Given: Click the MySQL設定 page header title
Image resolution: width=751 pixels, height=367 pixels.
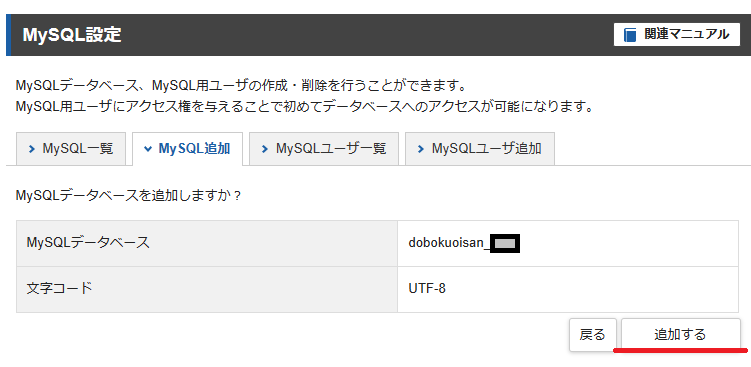Looking at the screenshot, I should point(72,35).
